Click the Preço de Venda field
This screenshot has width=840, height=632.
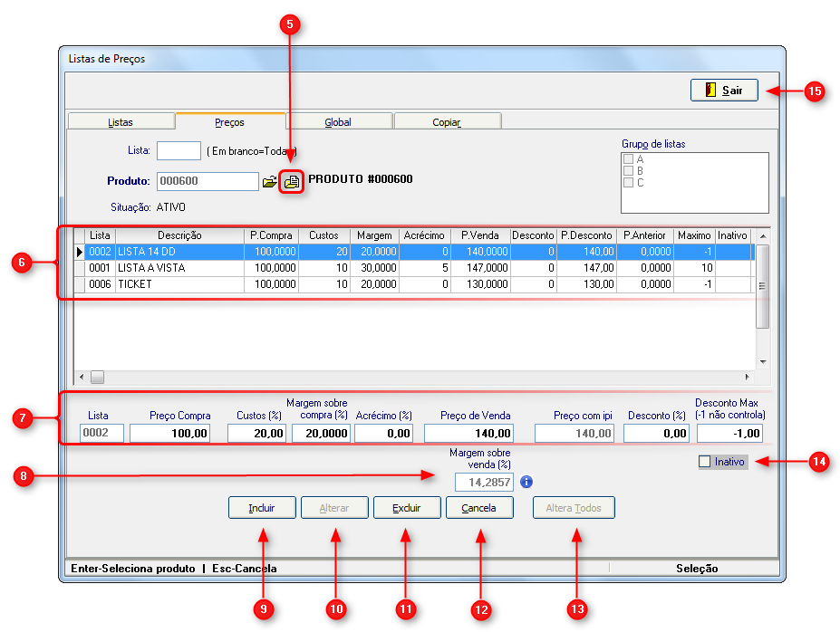click(x=468, y=433)
